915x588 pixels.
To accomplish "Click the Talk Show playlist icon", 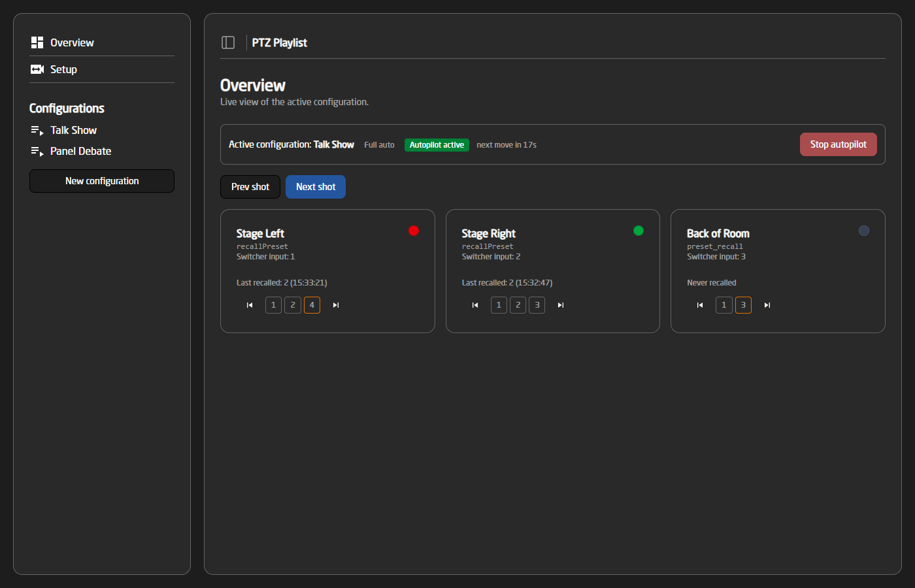I will coord(37,131).
